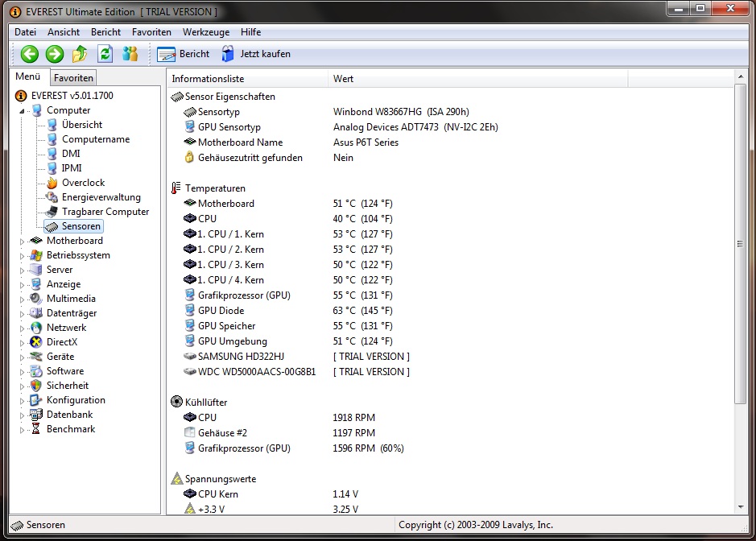Select Computername in the tree

[x=96, y=139]
